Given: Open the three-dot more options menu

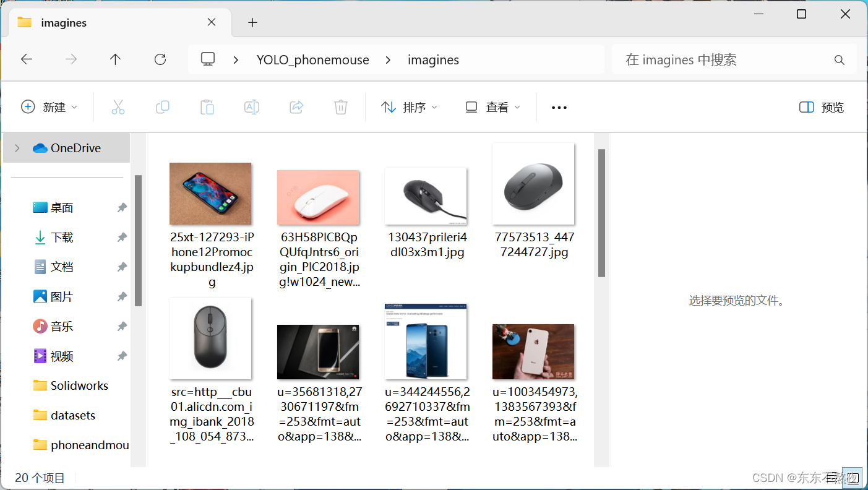Looking at the screenshot, I should (559, 108).
